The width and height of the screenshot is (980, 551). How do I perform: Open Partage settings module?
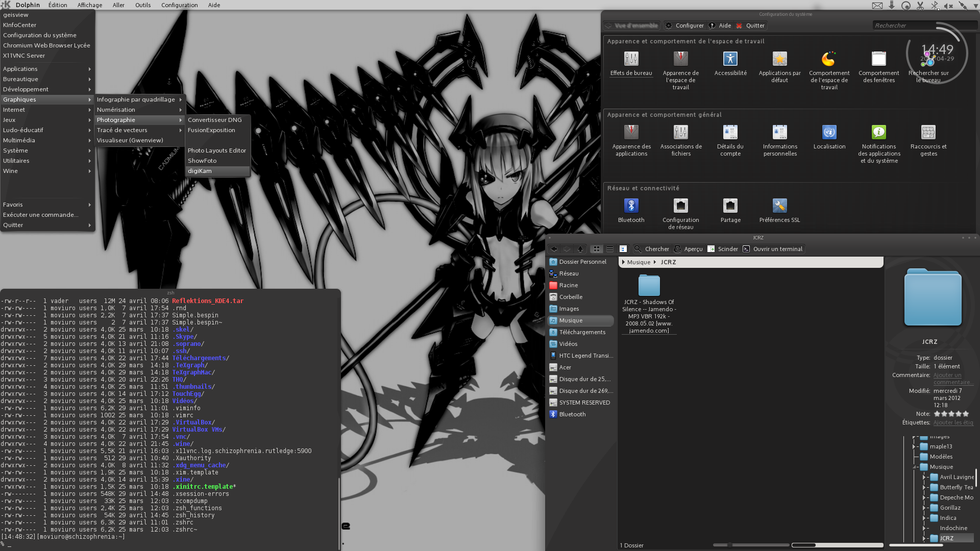click(730, 211)
